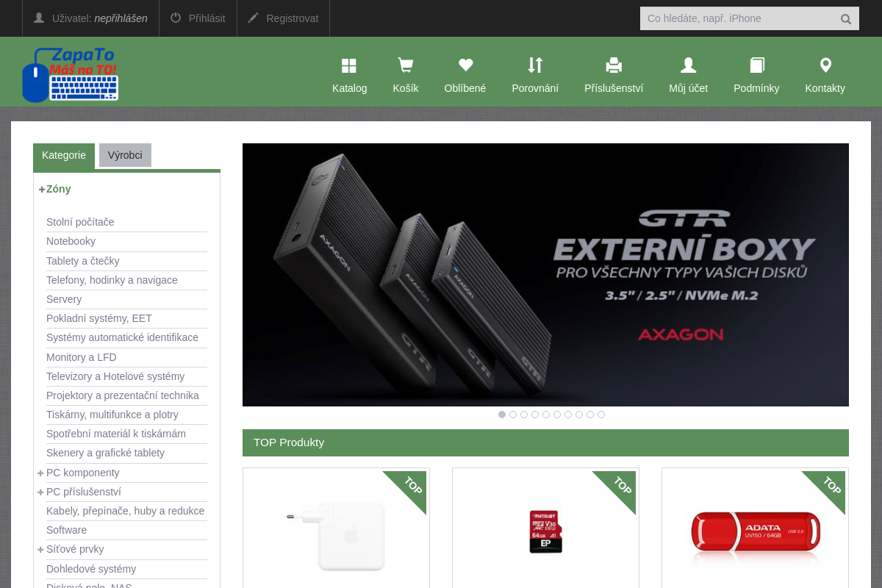Open Telefony, hodinky a navigace category
The width and height of the screenshot is (882, 588).
[x=112, y=280]
